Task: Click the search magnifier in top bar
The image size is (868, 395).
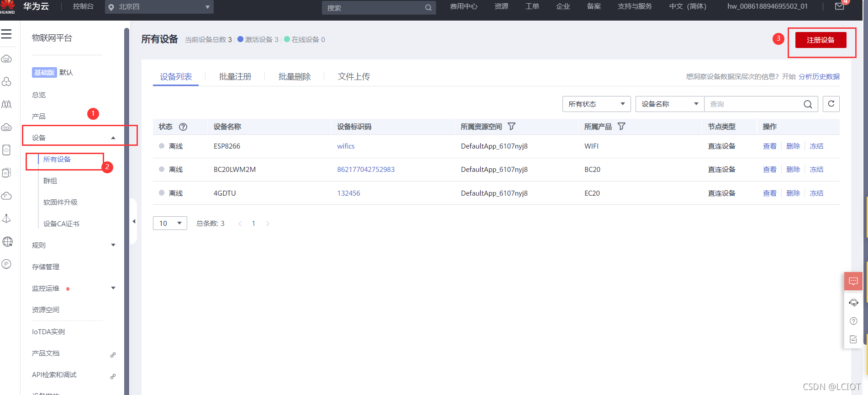Action: (428, 8)
